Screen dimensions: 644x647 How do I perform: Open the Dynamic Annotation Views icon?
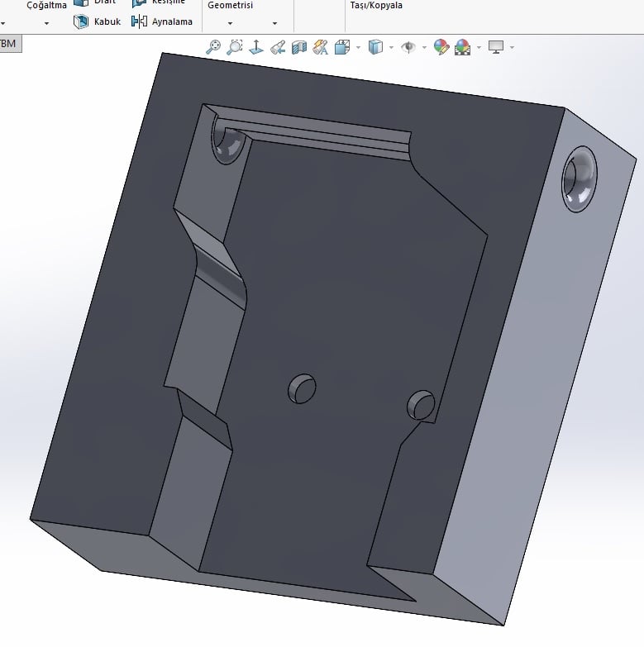click(x=321, y=47)
